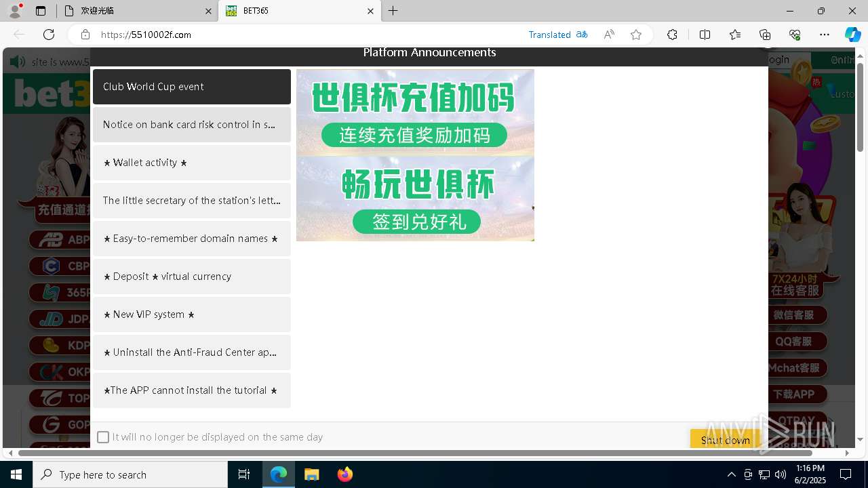The image size is (868, 488).
Task: Open the Settings and more menu
Action: coord(825,35)
